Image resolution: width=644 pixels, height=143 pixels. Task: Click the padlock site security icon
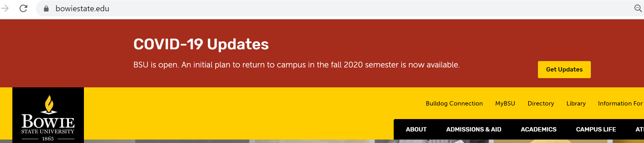46,9
